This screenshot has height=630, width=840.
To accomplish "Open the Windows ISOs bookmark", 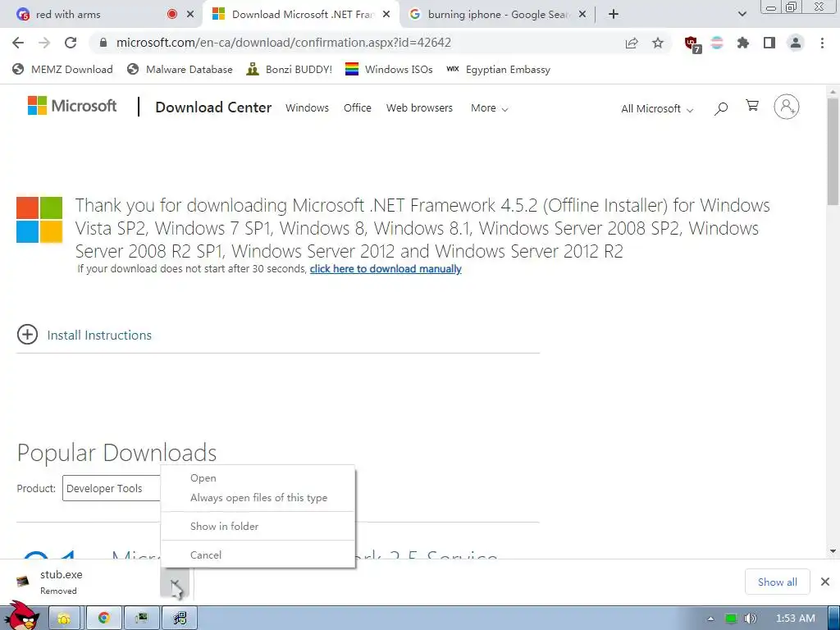I will pyautogui.click(x=389, y=70).
